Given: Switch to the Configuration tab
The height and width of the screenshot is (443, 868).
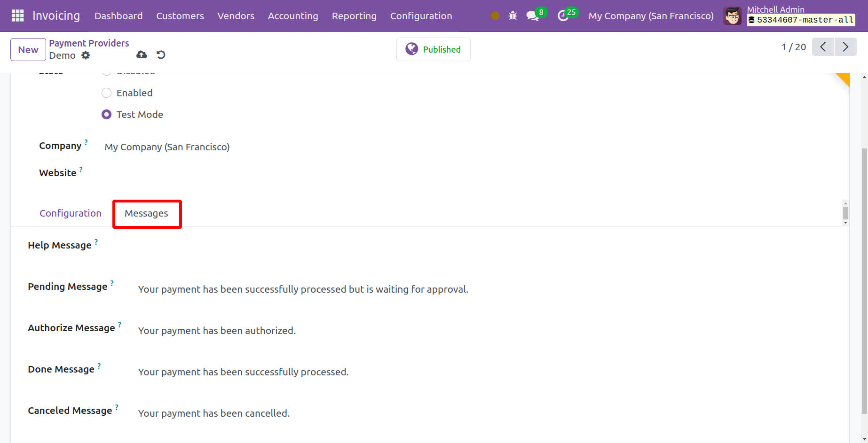Looking at the screenshot, I should (x=71, y=213).
